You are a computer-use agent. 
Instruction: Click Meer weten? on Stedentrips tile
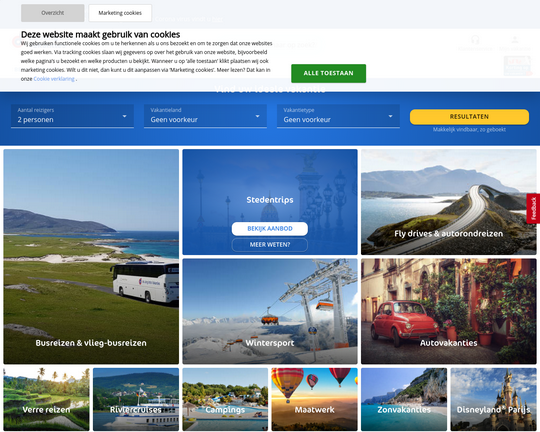click(270, 245)
